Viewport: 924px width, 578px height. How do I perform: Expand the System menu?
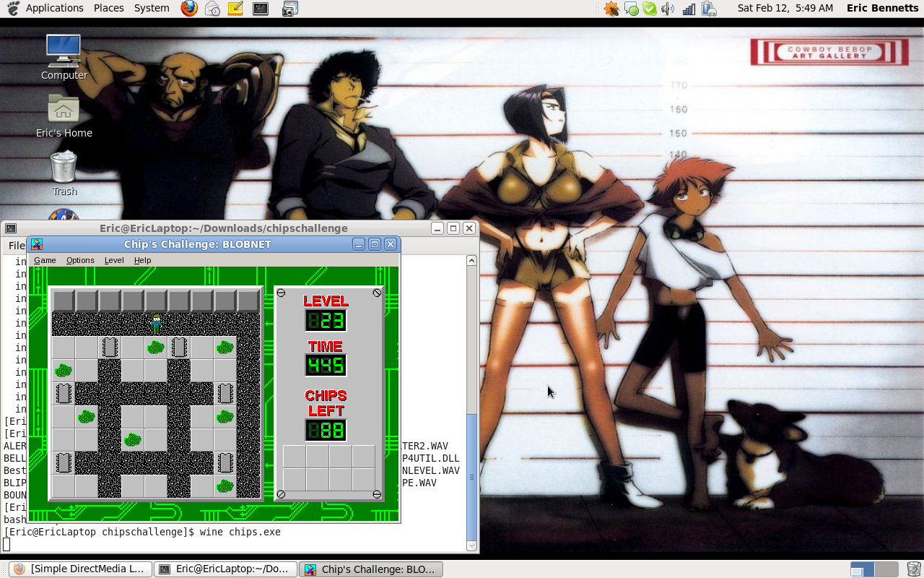152,8
